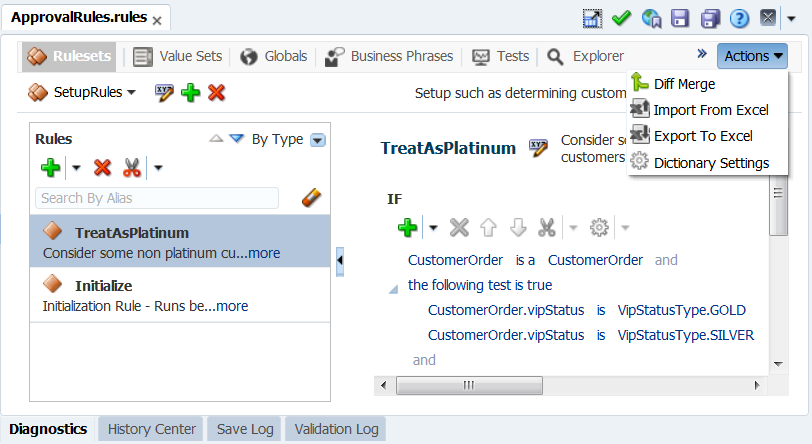This screenshot has height=444, width=812.
Task: Open the Value Sets tab
Action: (x=178, y=56)
